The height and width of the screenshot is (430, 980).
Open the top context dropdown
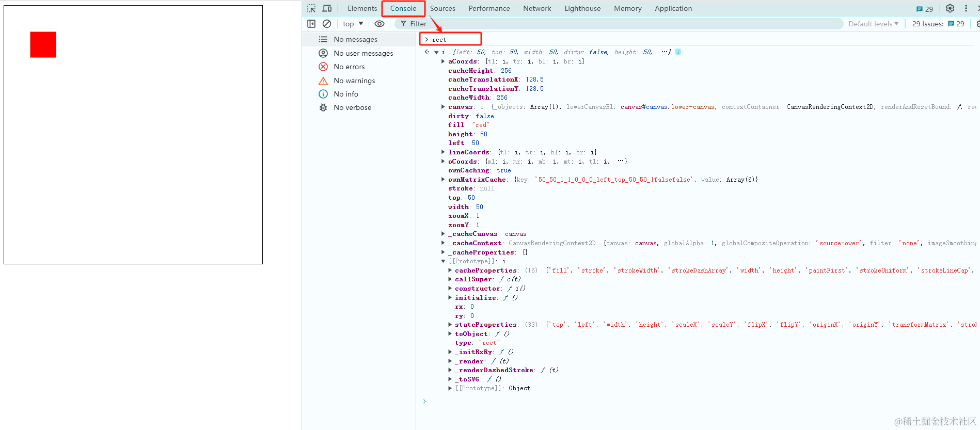[353, 24]
